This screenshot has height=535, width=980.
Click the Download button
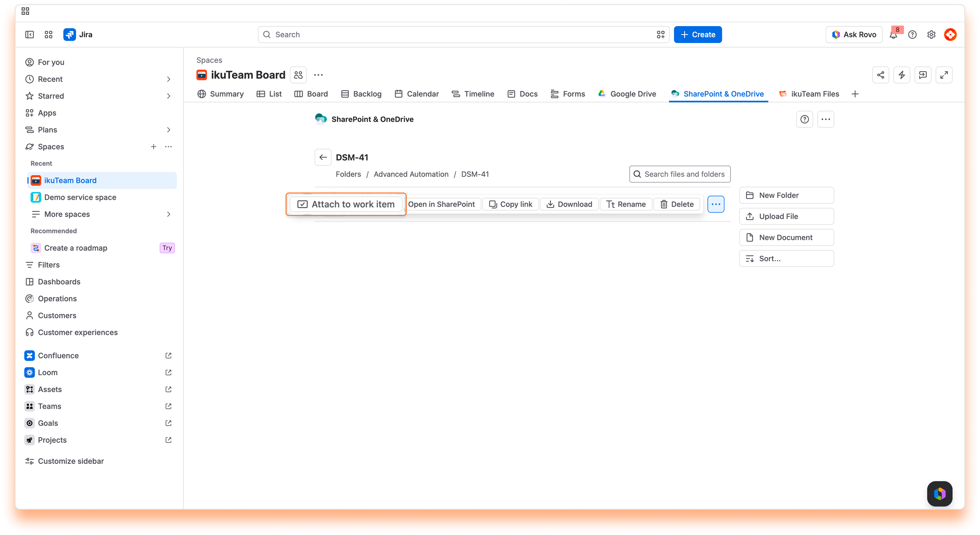pyautogui.click(x=569, y=204)
